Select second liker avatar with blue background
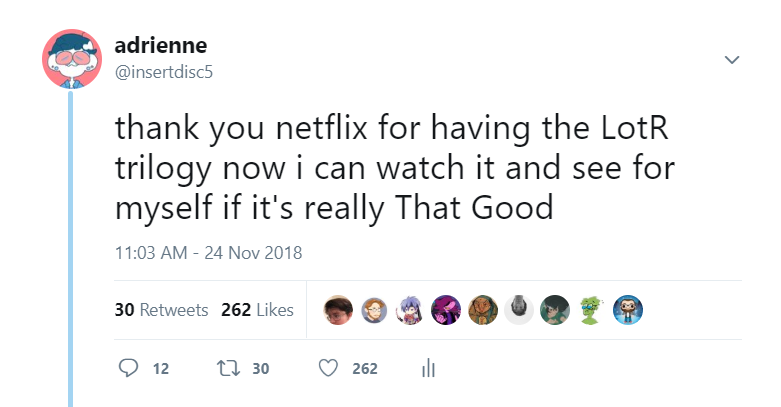The width and height of the screenshot is (781, 407). point(374,310)
